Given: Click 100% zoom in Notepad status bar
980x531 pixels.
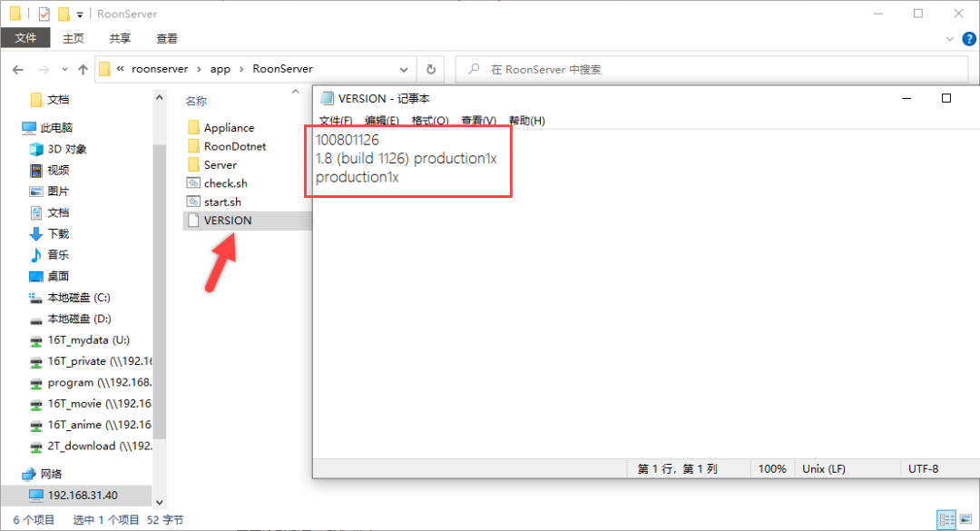Looking at the screenshot, I should pos(772,469).
